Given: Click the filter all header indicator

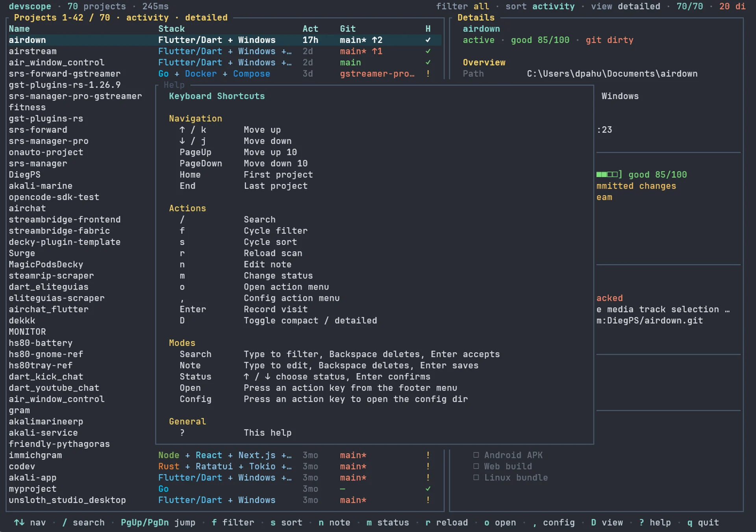Looking at the screenshot, I should tap(462, 6).
